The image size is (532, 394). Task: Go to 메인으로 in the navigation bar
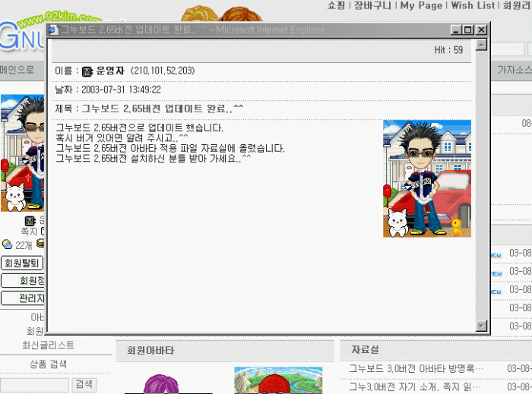pyautogui.click(x=17, y=70)
